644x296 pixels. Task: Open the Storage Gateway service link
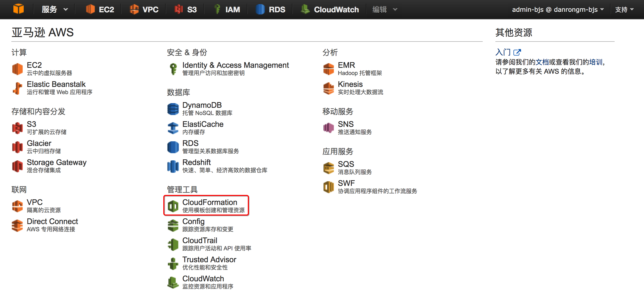click(57, 162)
